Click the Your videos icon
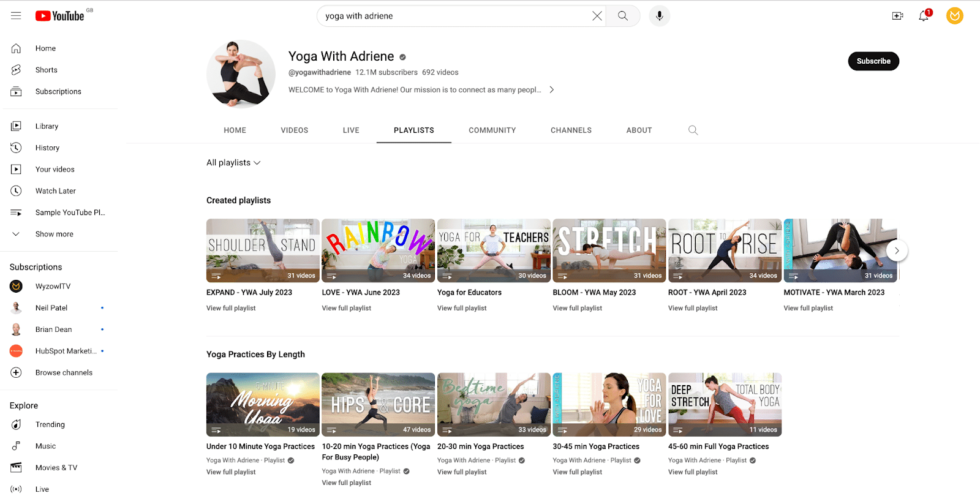This screenshot has width=980, height=496. [16, 169]
